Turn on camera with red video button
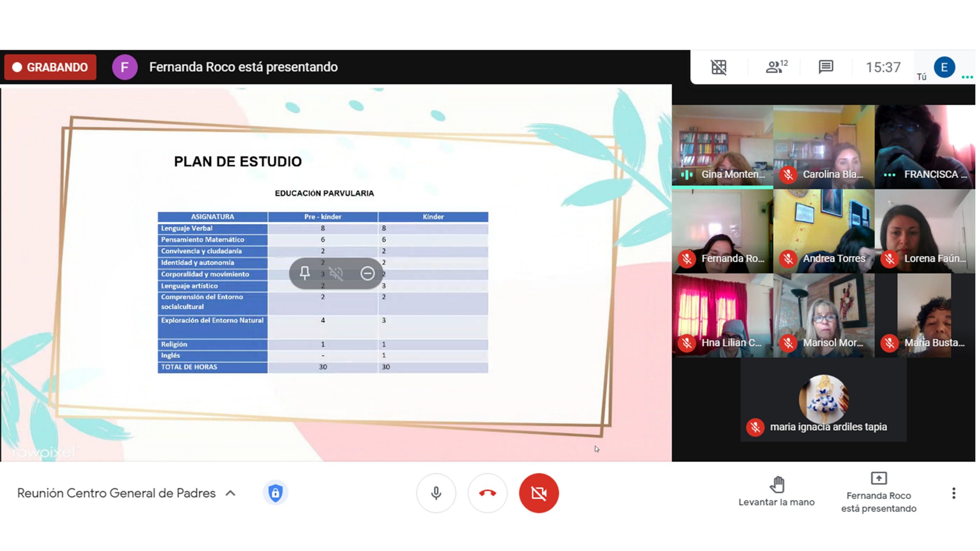 (x=539, y=493)
